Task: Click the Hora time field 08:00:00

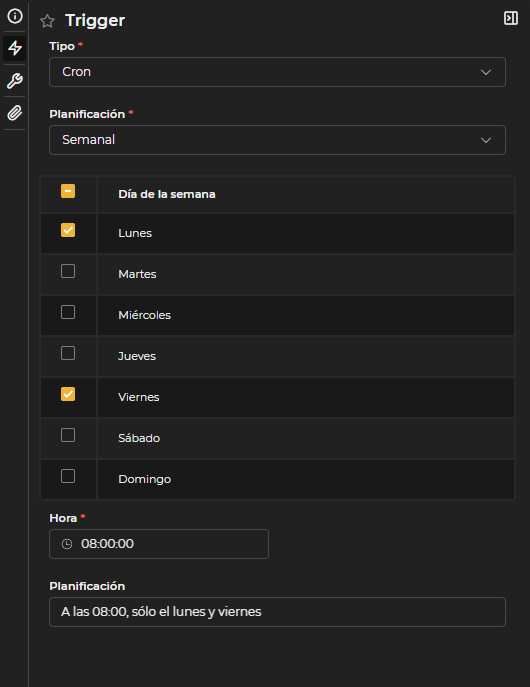Action: pos(159,544)
